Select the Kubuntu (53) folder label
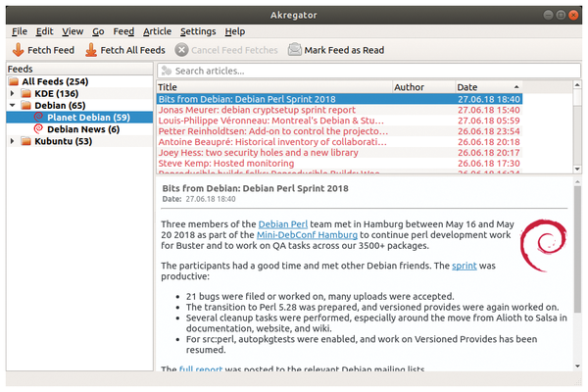588x392 pixels. [64, 141]
